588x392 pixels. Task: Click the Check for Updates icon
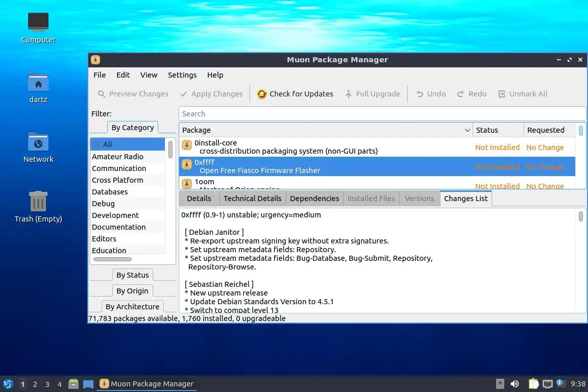(262, 94)
